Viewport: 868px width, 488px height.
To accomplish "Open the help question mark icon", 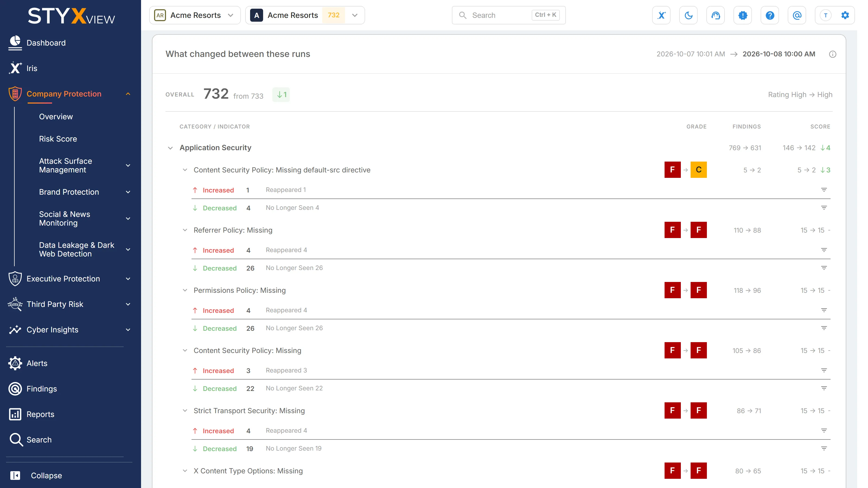I will pos(770,15).
